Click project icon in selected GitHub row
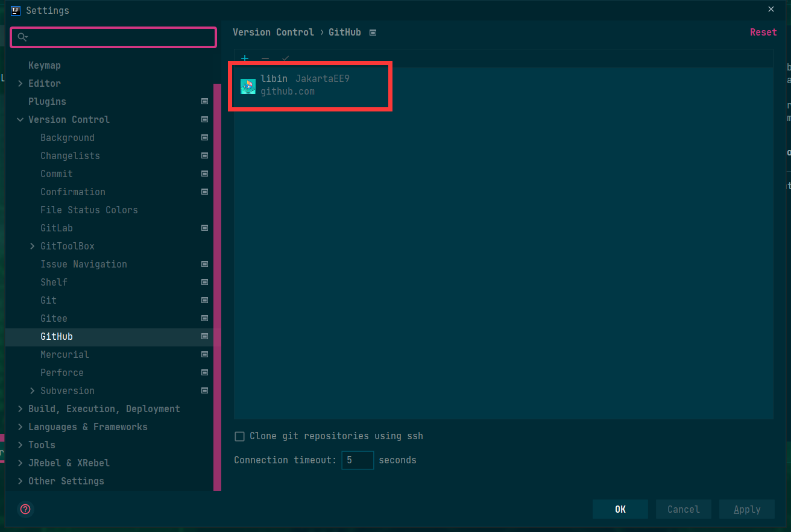This screenshot has height=532, width=791. click(x=204, y=336)
